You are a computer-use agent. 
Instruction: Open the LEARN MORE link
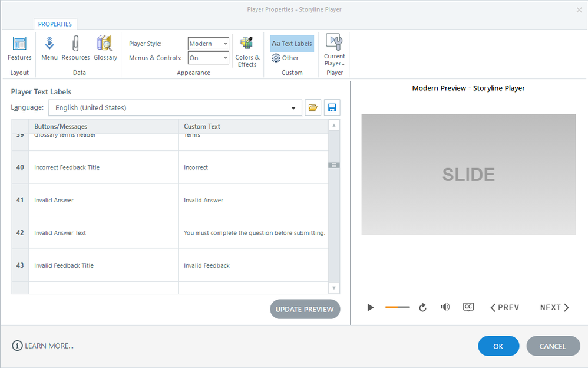43,346
